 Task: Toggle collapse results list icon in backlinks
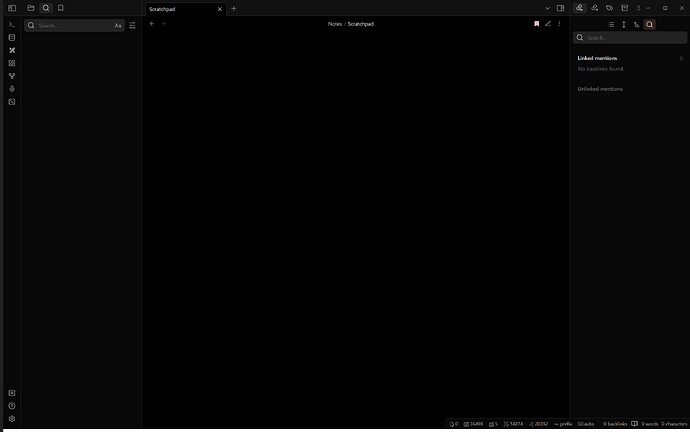(x=611, y=25)
